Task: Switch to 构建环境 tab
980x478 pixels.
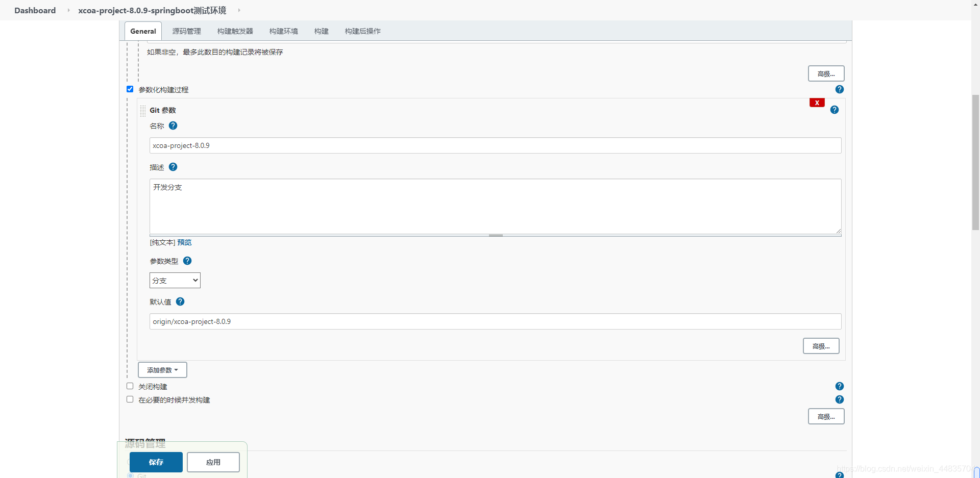Action: pos(284,31)
